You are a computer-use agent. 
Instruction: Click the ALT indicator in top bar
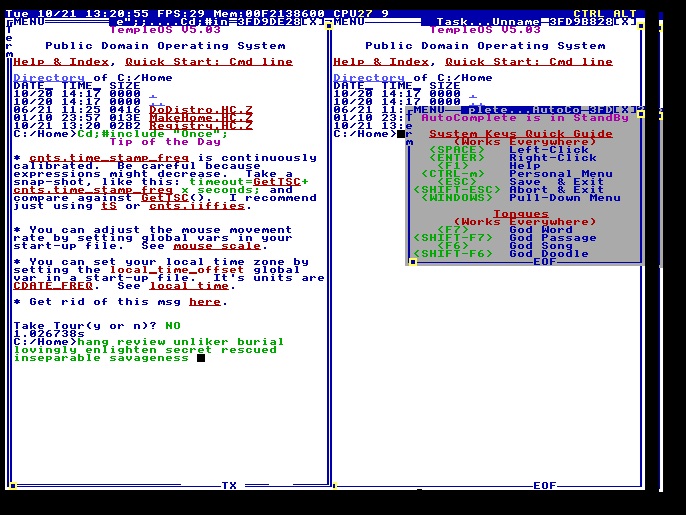(625, 14)
